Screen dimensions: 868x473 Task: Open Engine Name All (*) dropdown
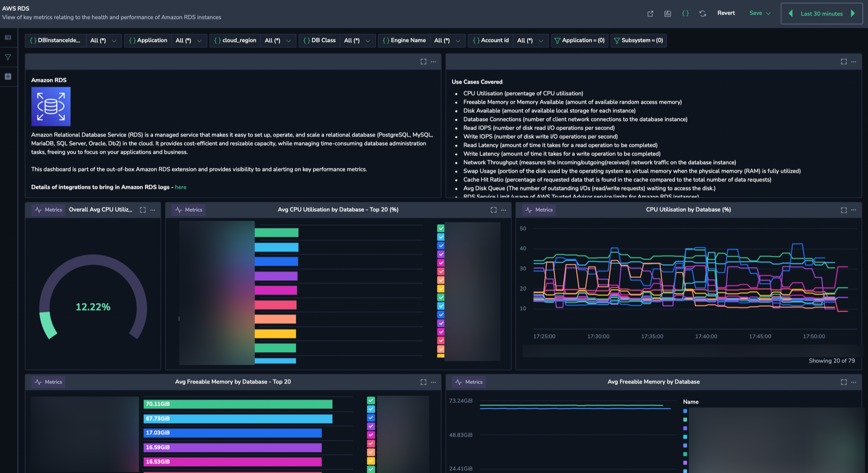[447, 40]
